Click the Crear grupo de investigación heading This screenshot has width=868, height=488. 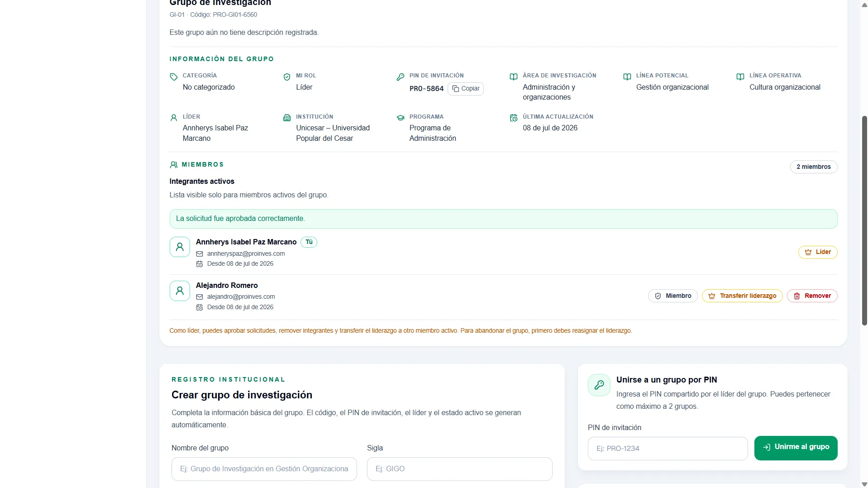[x=242, y=395]
